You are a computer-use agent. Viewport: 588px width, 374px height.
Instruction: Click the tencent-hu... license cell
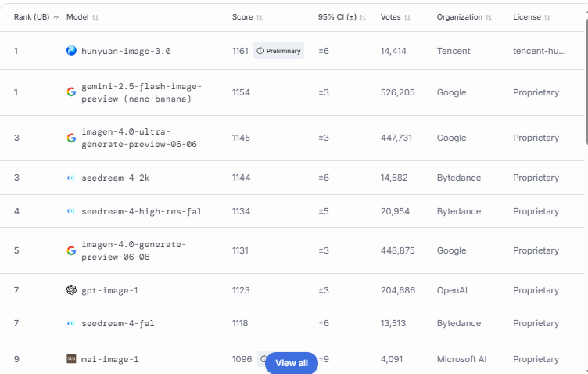tap(540, 51)
